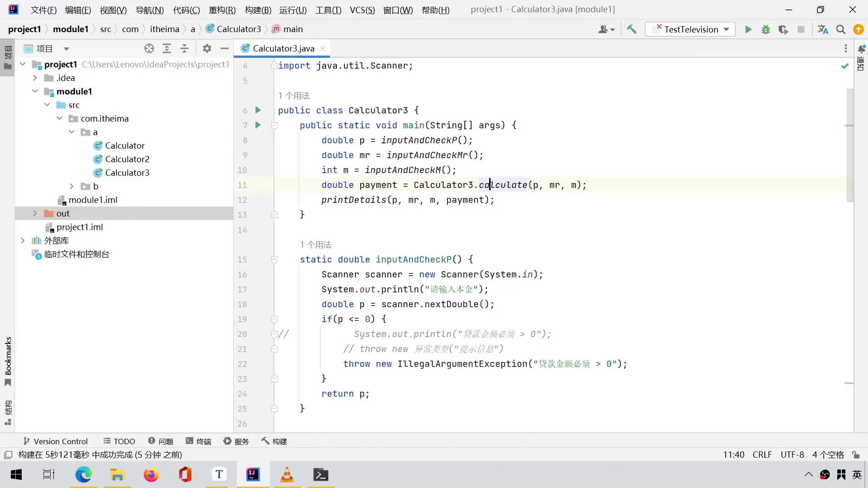Open TODO tool window

tap(119, 441)
